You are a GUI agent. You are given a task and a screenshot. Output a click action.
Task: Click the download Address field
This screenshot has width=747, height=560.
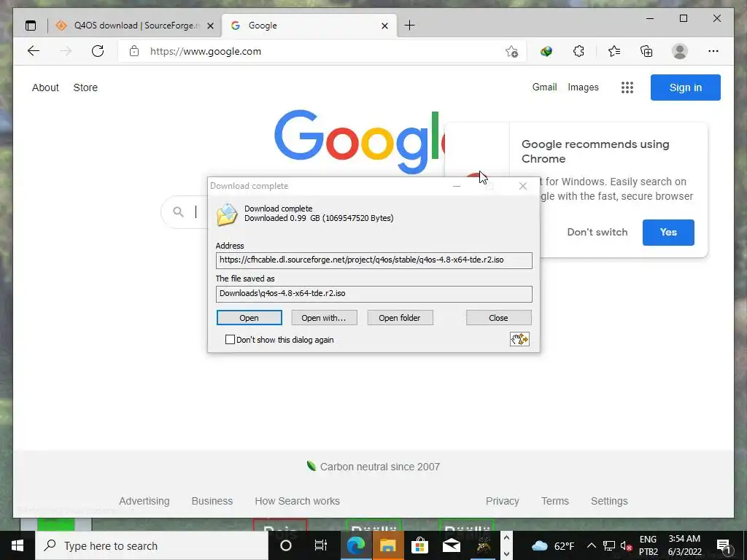374,260
